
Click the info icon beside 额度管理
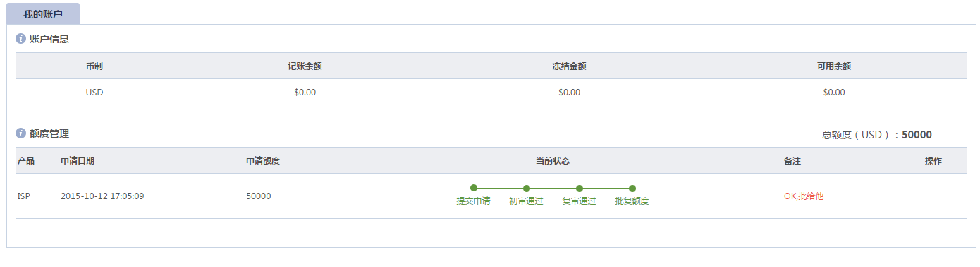pos(20,133)
